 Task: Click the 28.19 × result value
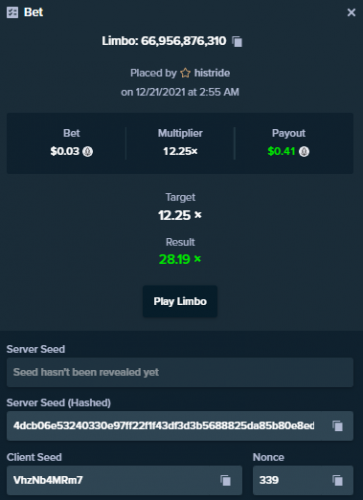(180, 259)
